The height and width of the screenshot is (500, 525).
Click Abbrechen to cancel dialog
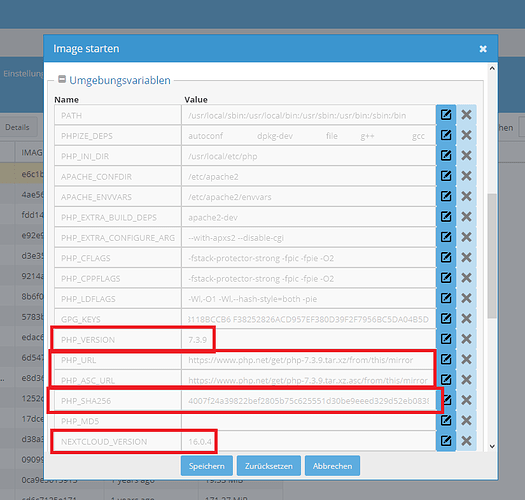pyautogui.click(x=332, y=466)
